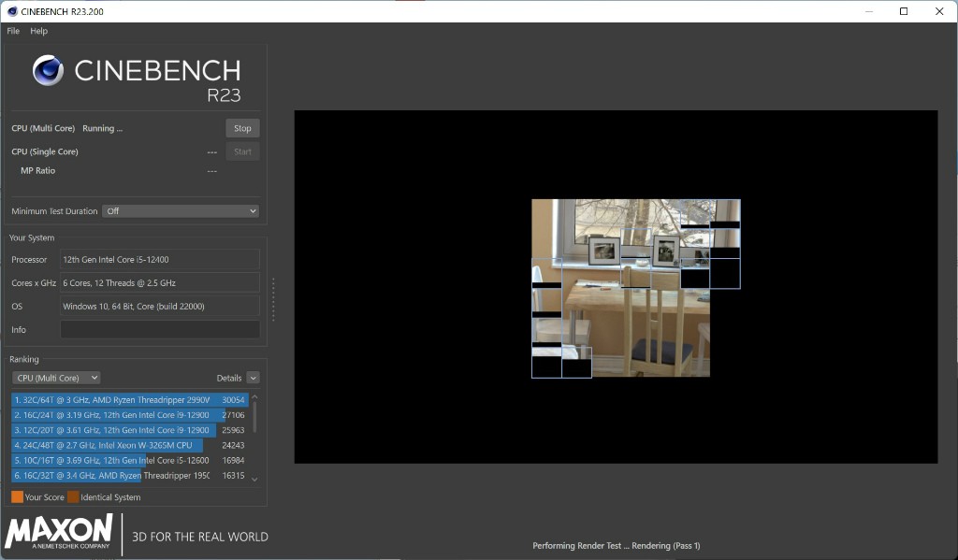
Task: Click the dotted panel resize handle
Action: point(273,299)
